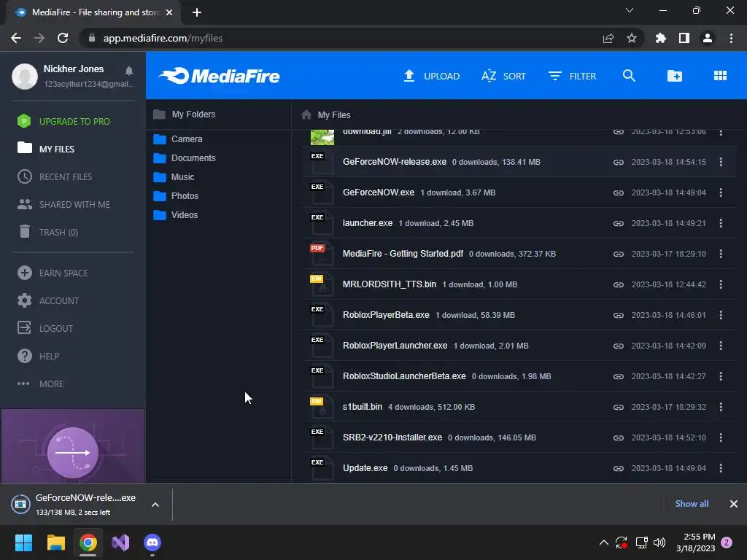Copy share link for GeForceNOW.exe

619,192
